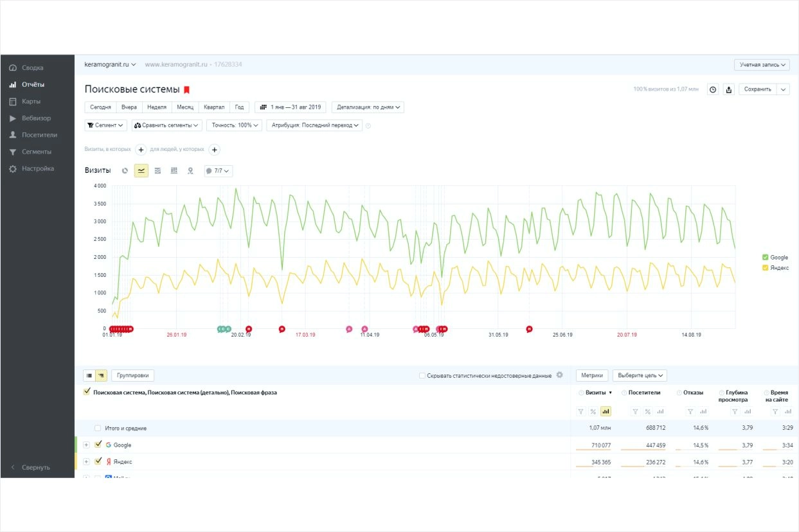The height and width of the screenshot is (532, 799).
Task: Select the Неделя period button
Action: coord(157,107)
